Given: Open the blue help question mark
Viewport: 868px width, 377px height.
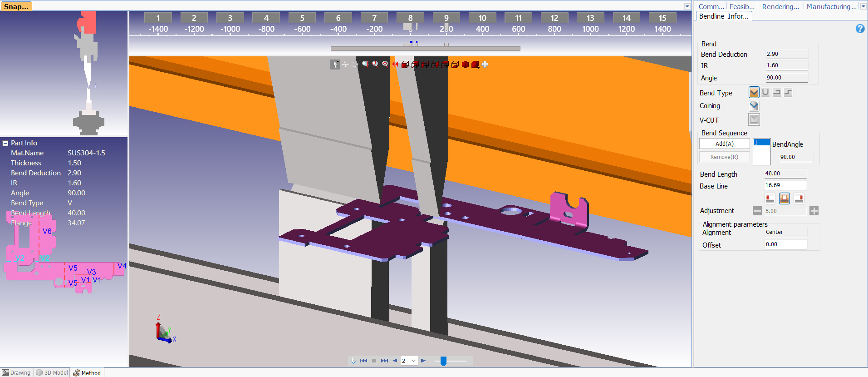Looking at the screenshot, I should [860, 29].
